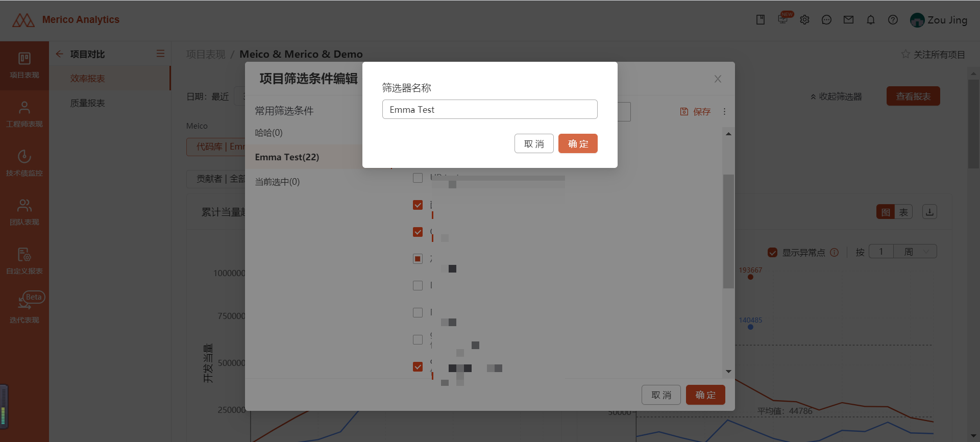Click the page vertical scrollbar thumb
Screen dimensions: 980x442
click(x=973, y=124)
